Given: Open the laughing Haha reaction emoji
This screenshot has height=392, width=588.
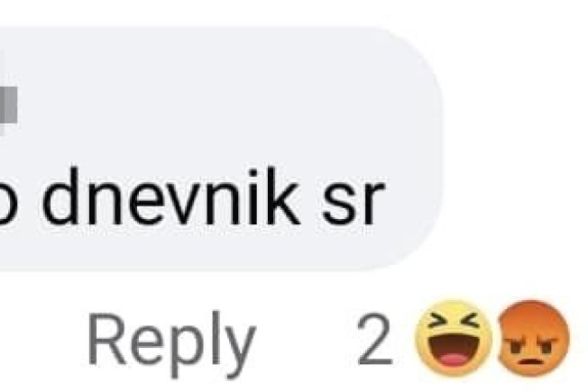Looking at the screenshot, I should (x=453, y=339).
